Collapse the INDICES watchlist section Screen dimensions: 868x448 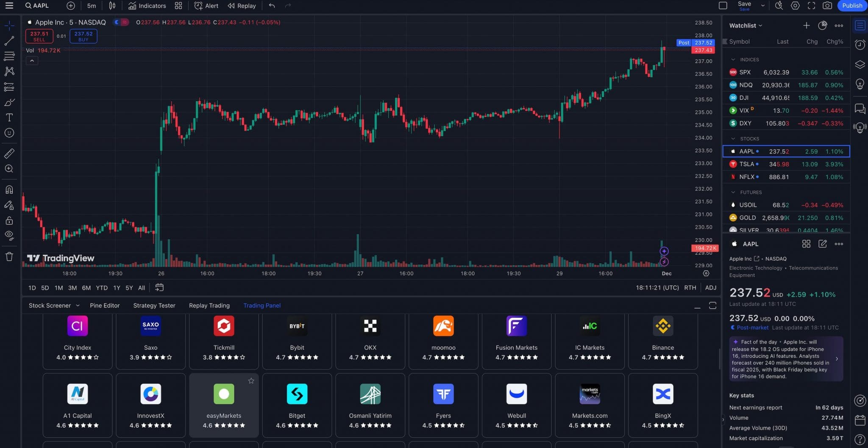(733, 60)
